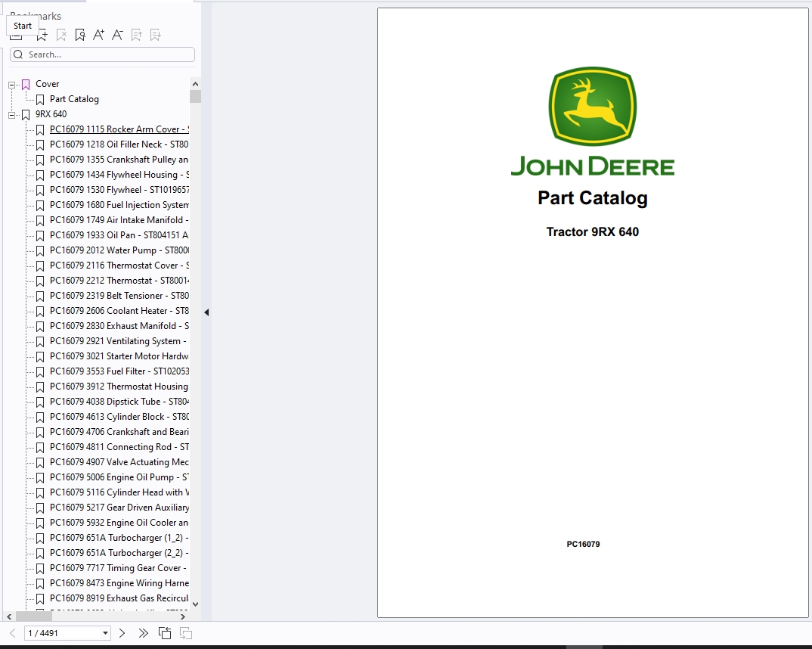This screenshot has width=812, height=649.
Task: Click bookmark icon next to 4811 Connecting Rod
Action: point(40,448)
